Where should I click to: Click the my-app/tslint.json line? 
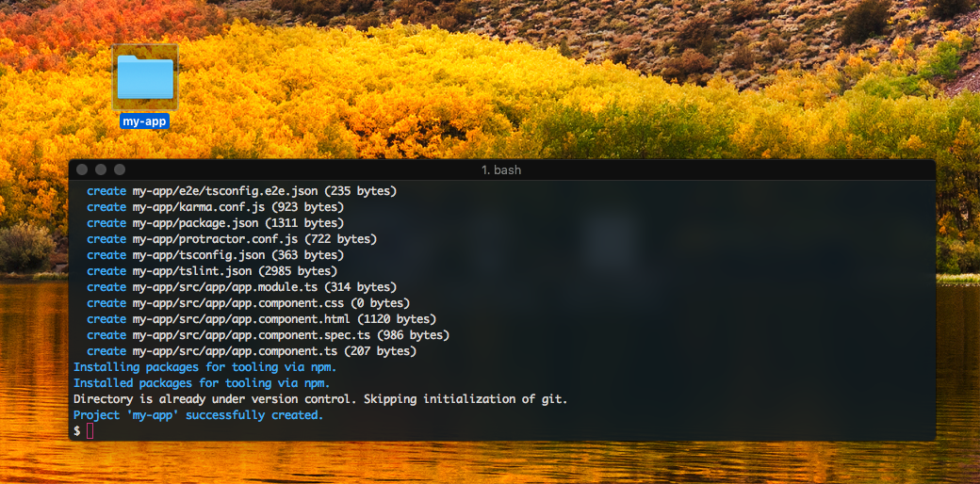(212, 271)
